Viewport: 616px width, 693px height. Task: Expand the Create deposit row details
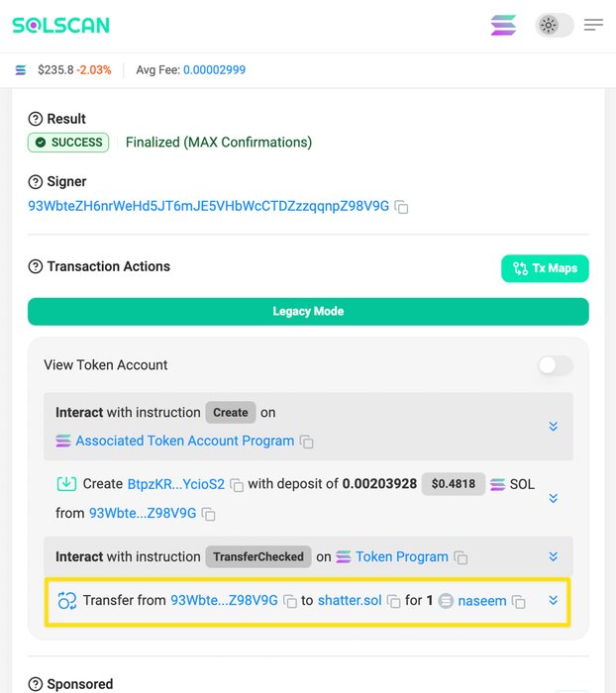554,498
